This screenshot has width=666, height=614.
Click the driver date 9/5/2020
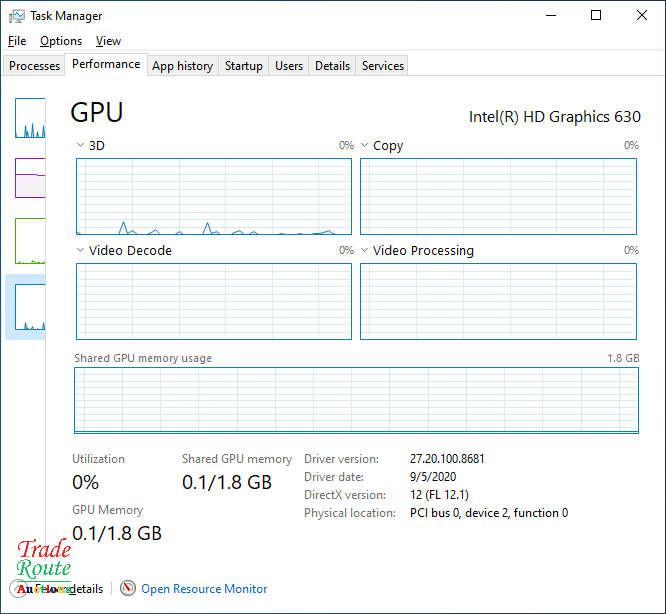[x=433, y=477]
